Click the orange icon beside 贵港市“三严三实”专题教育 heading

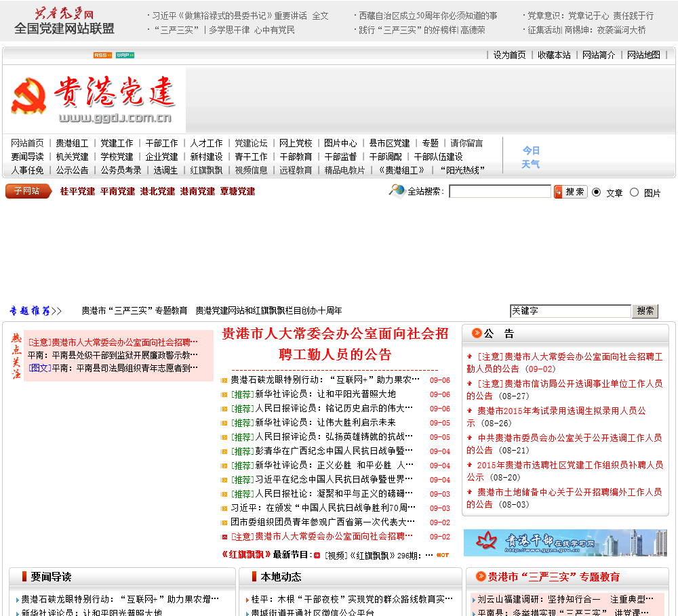[x=481, y=576]
